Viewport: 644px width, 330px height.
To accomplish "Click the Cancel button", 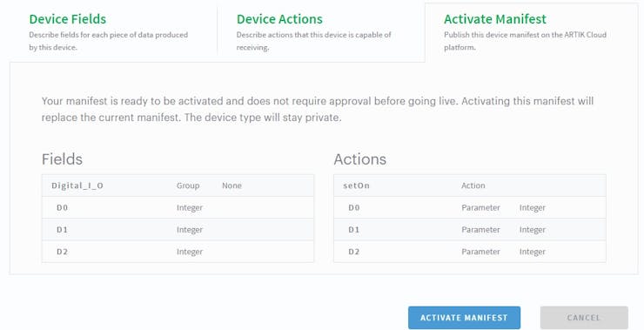I will coord(584,318).
